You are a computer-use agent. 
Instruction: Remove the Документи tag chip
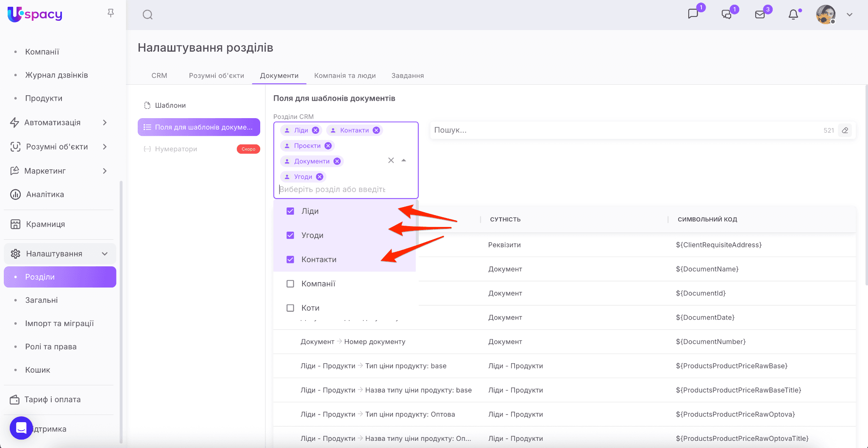click(337, 161)
